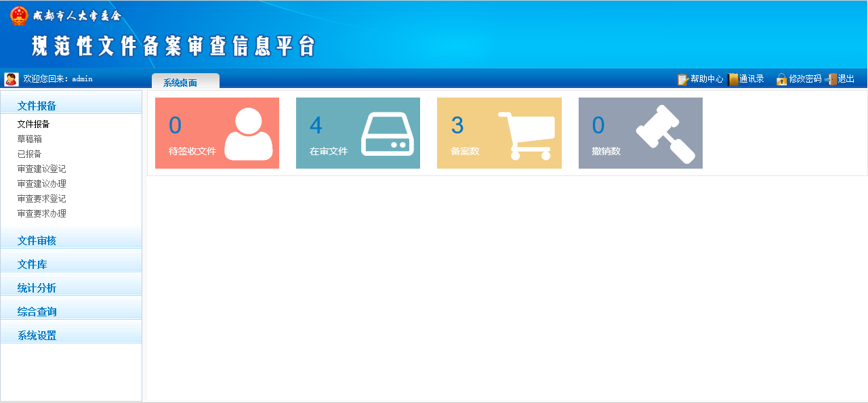Click the 欢迎您回来: admin welcome text
Viewport: 868px width, 403px height.
tap(58, 79)
